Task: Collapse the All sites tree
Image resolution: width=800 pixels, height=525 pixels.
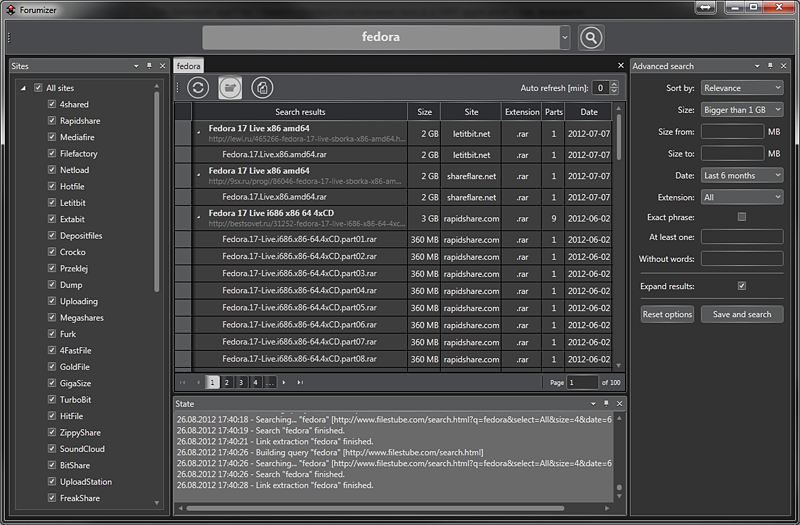Action: pos(23,88)
